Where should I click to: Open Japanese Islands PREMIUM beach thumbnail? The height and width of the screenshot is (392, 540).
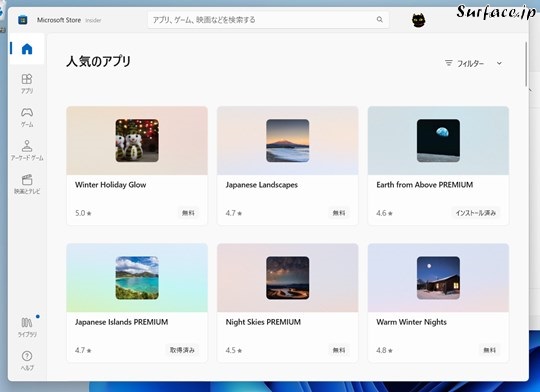tap(137, 278)
